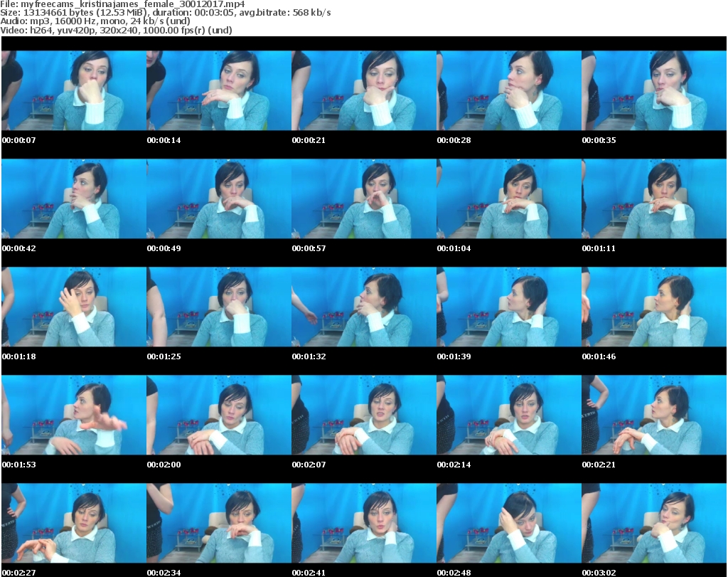The width and height of the screenshot is (728, 577).
Task: Click the 00:01:18 timestamp label
Action: pos(19,356)
